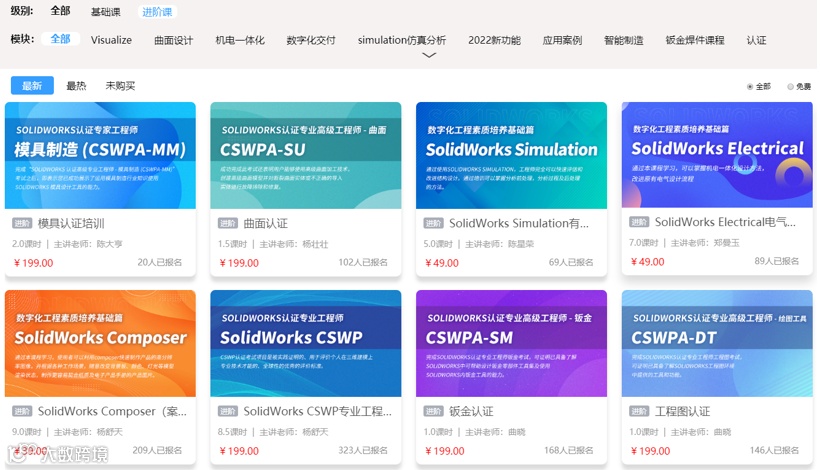
Task: Click the 曲面认证 course title
Action: pyautogui.click(x=266, y=224)
